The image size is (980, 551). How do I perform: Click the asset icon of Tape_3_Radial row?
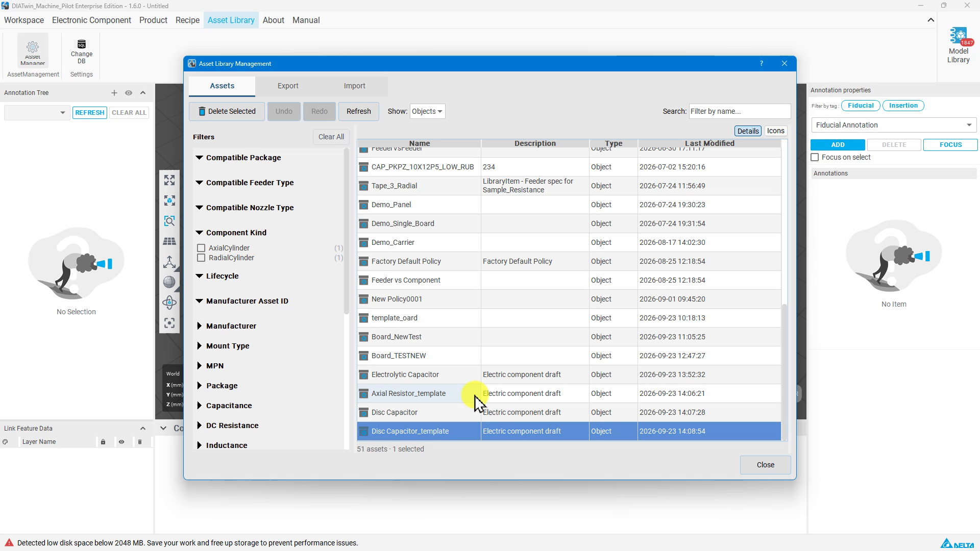click(x=363, y=186)
